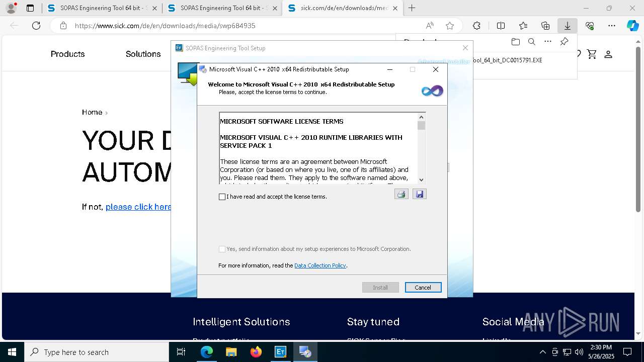Open the Downloads toolbar icon
644x362 pixels.
click(568, 26)
